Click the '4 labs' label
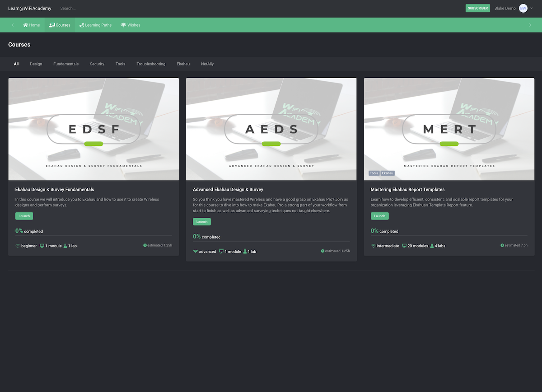The height and width of the screenshot is (392, 542). (440, 246)
